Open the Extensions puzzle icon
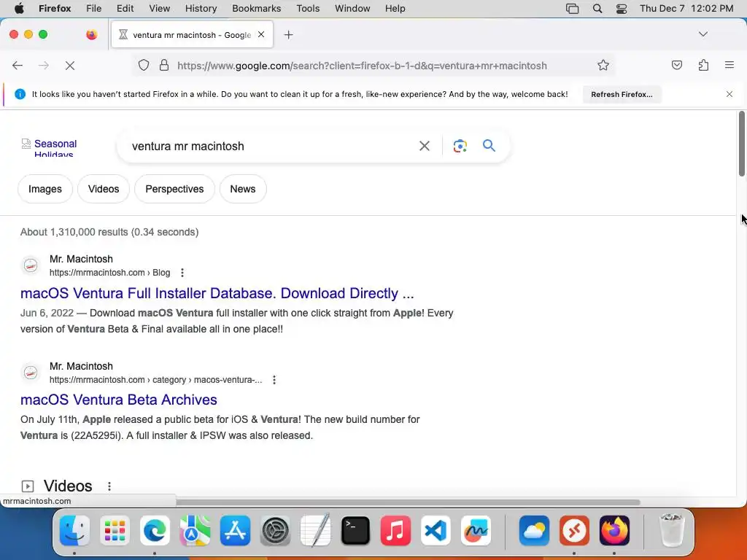This screenshot has height=560, width=747. [x=703, y=65]
